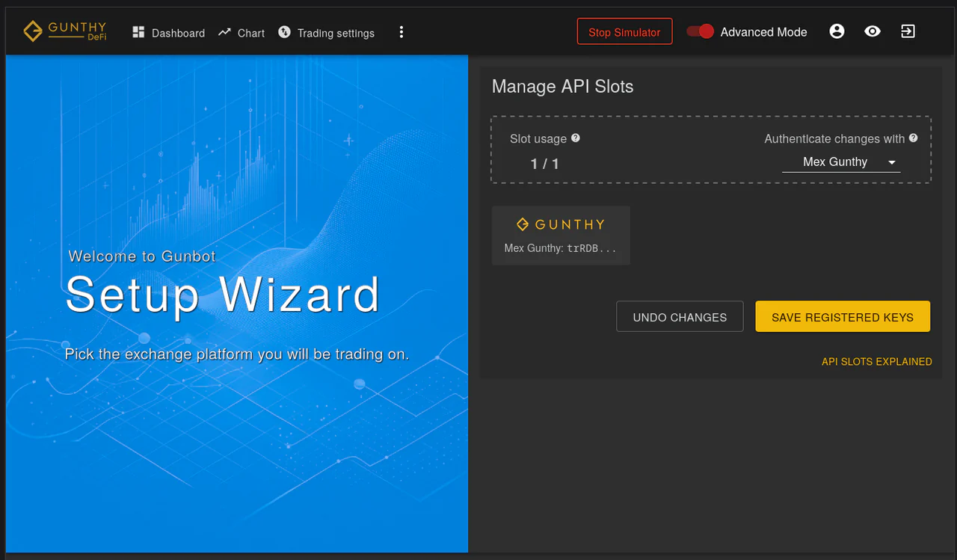Show help for Slot usage

click(576, 138)
